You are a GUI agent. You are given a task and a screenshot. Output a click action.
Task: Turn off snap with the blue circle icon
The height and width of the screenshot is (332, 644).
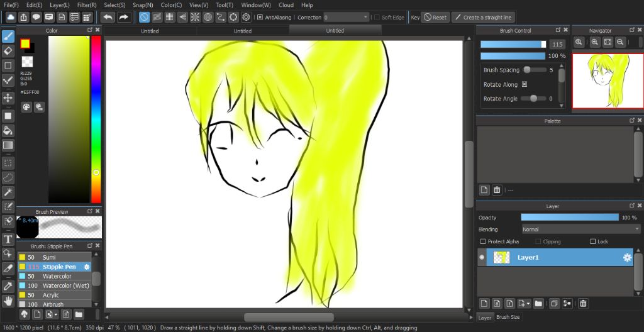pos(144,17)
